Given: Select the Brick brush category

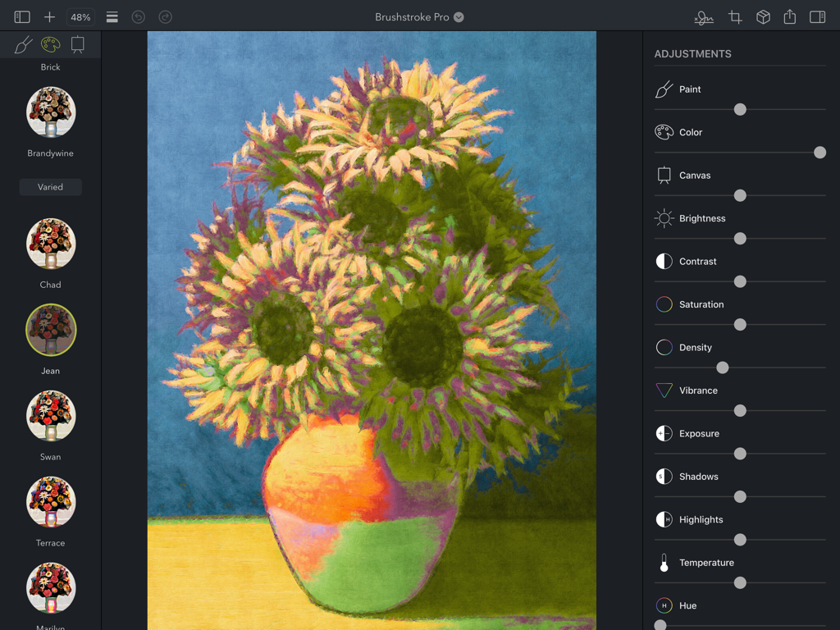Looking at the screenshot, I should point(50,66).
